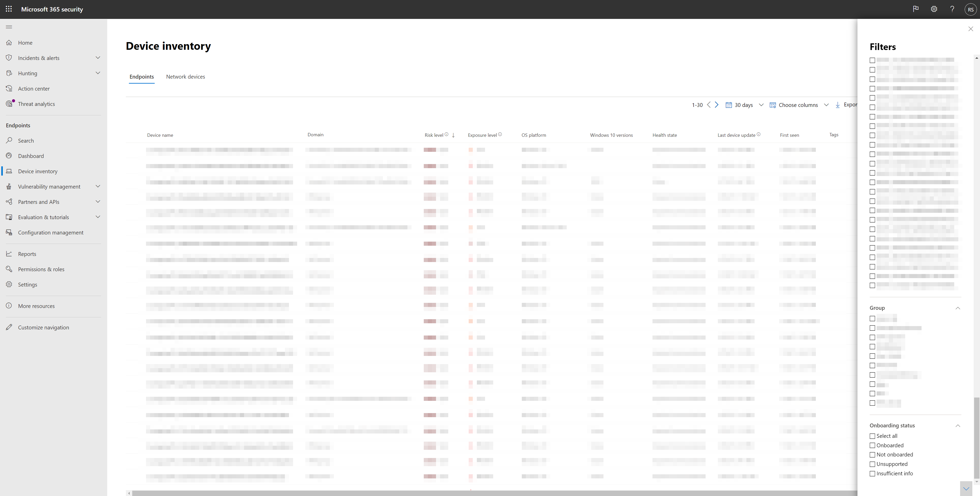Switch to Network devices tab
980x496 pixels.
(185, 77)
